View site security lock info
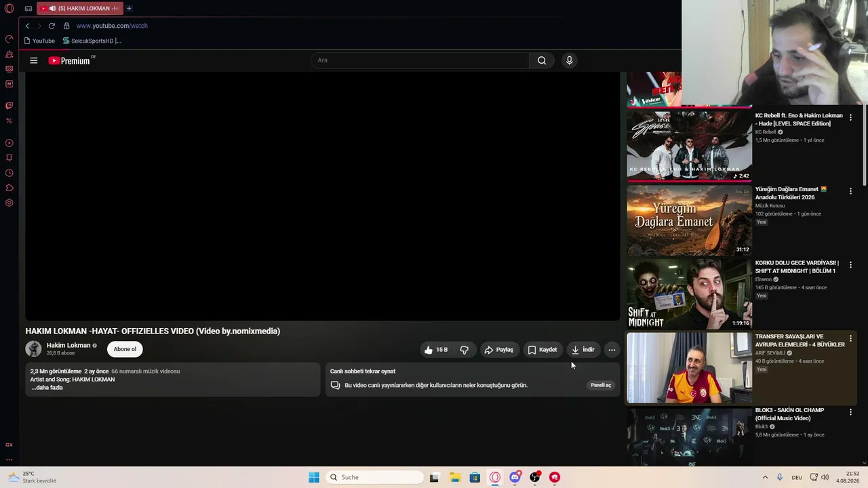Viewport: 868px width, 488px height. coord(66,26)
